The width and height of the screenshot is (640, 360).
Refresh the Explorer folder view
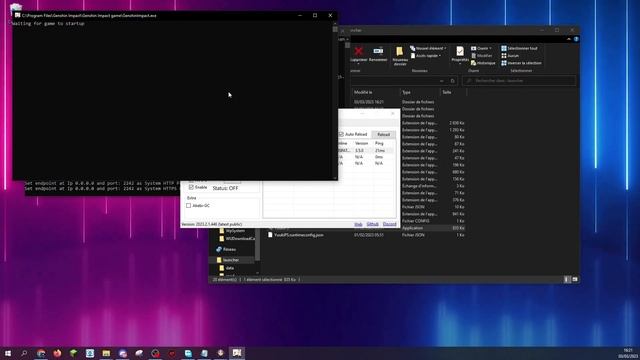click(x=452, y=81)
